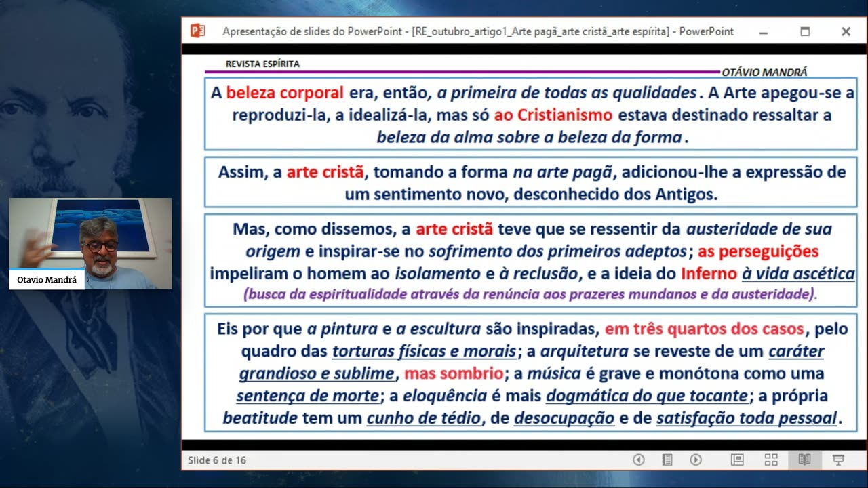This screenshot has width=868, height=488.
Task: Go to next slide arrow button
Action: coord(696,460)
